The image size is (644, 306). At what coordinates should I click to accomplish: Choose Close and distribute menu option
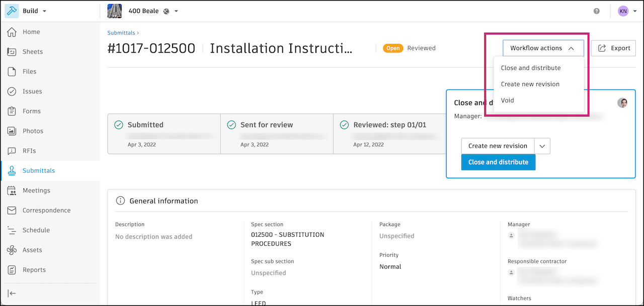tap(530, 68)
